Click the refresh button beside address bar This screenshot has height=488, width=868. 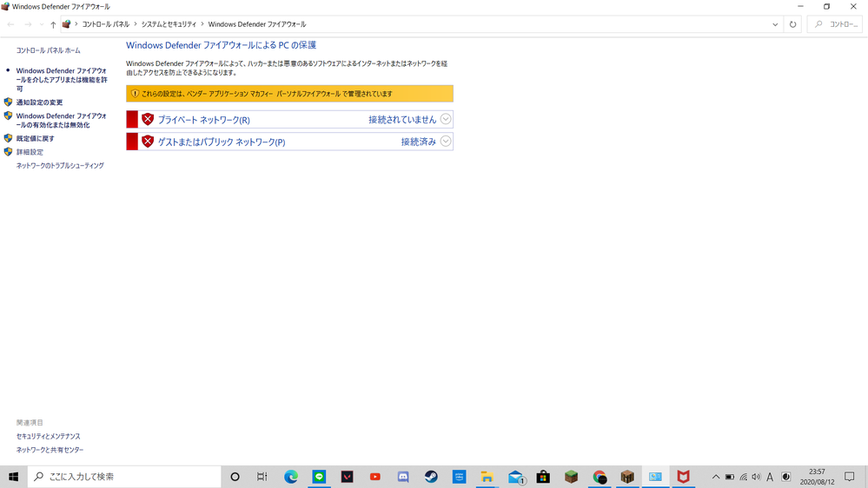(792, 24)
